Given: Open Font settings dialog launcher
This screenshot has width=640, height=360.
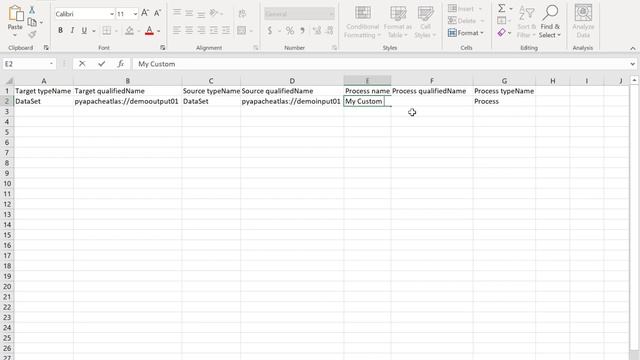Looking at the screenshot, I should click(x=162, y=48).
